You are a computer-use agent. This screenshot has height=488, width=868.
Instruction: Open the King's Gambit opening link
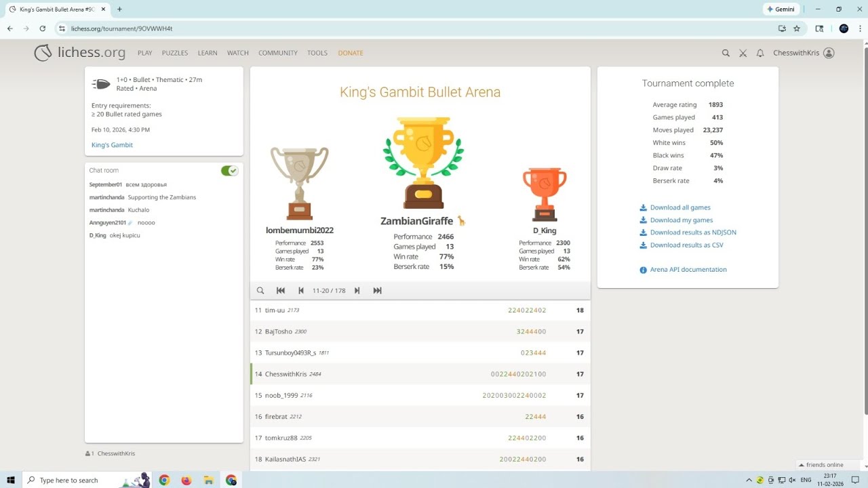pos(112,145)
